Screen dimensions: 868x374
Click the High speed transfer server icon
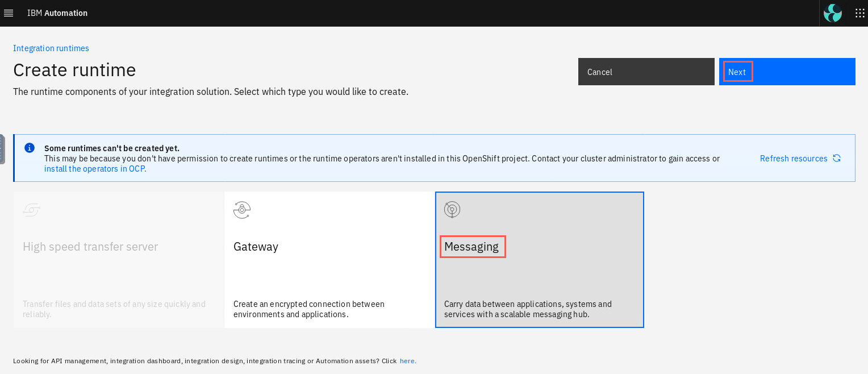(31, 210)
